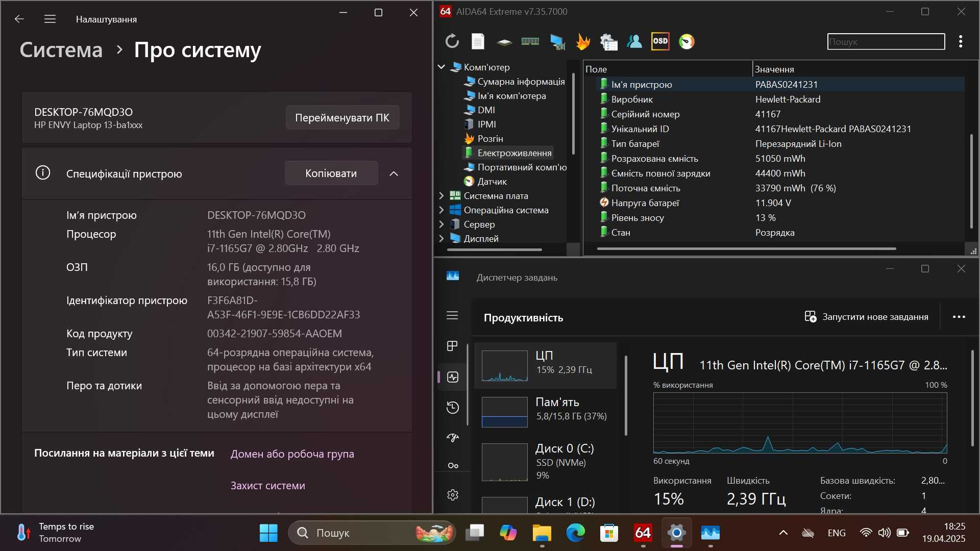Select the DMI tree item

pyautogui.click(x=480, y=110)
